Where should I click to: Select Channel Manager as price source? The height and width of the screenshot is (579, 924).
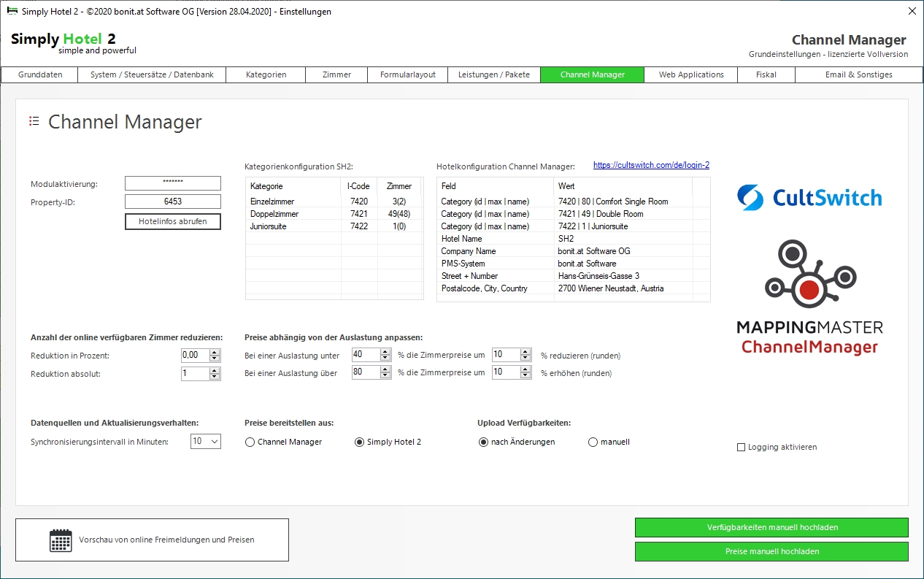(x=283, y=442)
